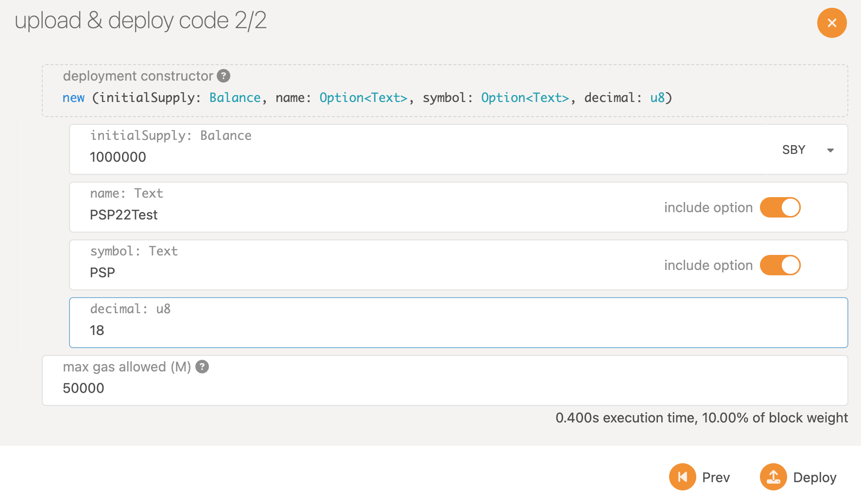The width and height of the screenshot is (861, 504).
Task: Disable include option for the symbol field
Action: (x=780, y=265)
